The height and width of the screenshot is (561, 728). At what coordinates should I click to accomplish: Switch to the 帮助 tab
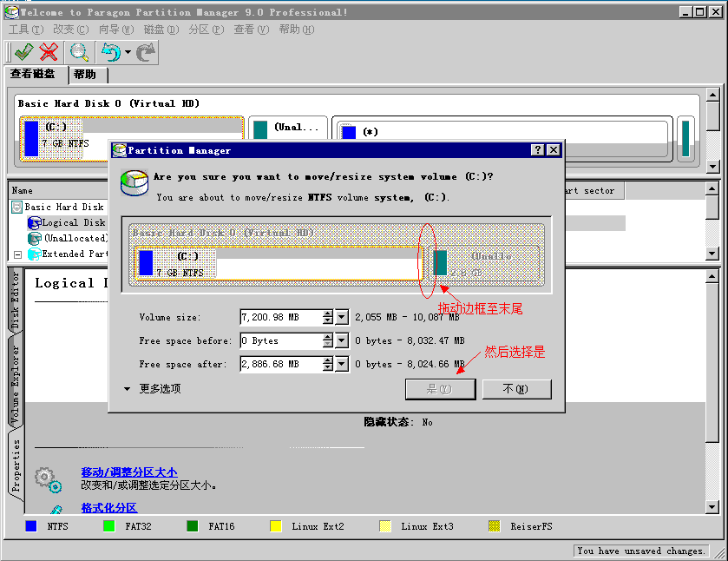(x=85, y=75)
